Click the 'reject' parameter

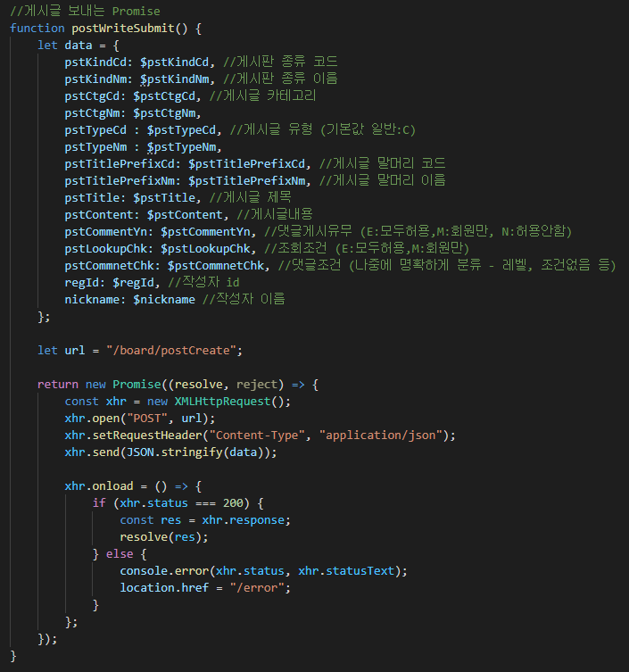(x=257, y=385)
